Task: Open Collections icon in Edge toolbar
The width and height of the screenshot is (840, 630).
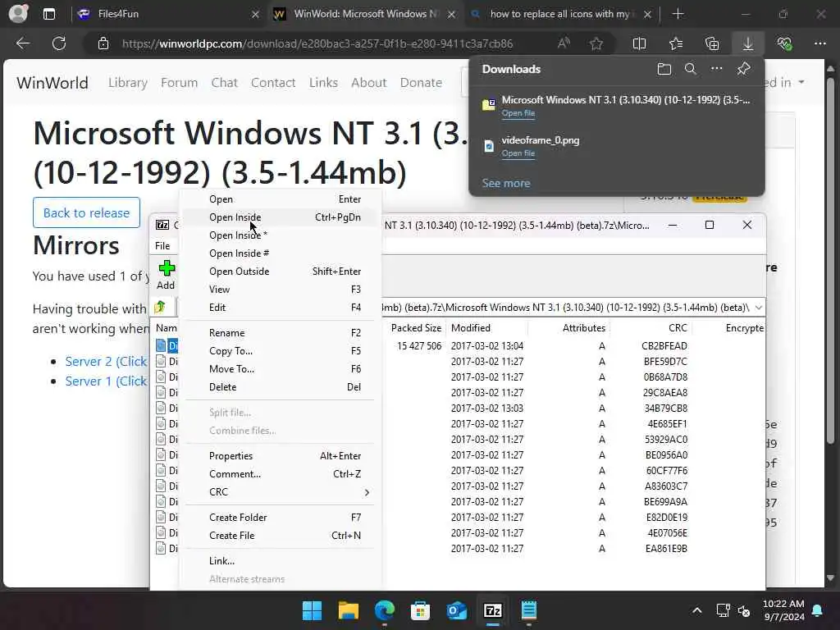Action: (712, 43)
